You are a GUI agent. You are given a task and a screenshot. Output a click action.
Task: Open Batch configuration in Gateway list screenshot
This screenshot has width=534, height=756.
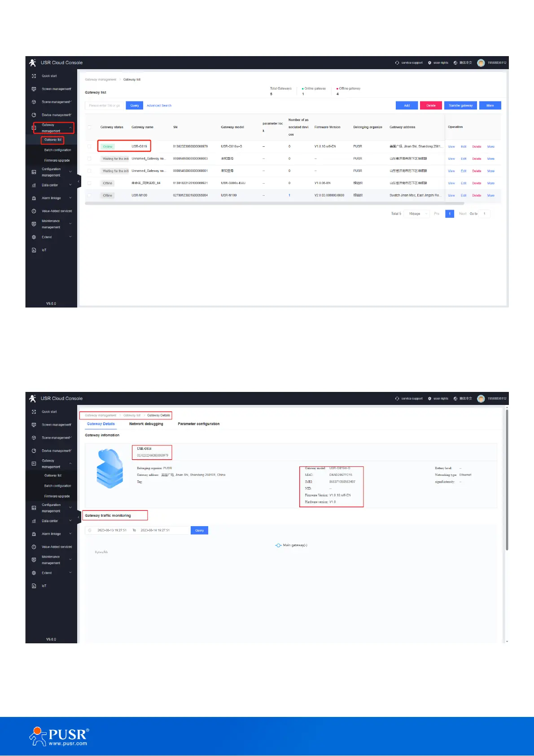tap(57, 150)
